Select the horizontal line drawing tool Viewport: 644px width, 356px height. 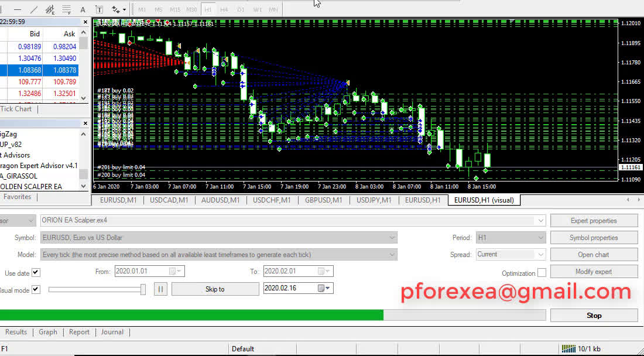[18, 9]
